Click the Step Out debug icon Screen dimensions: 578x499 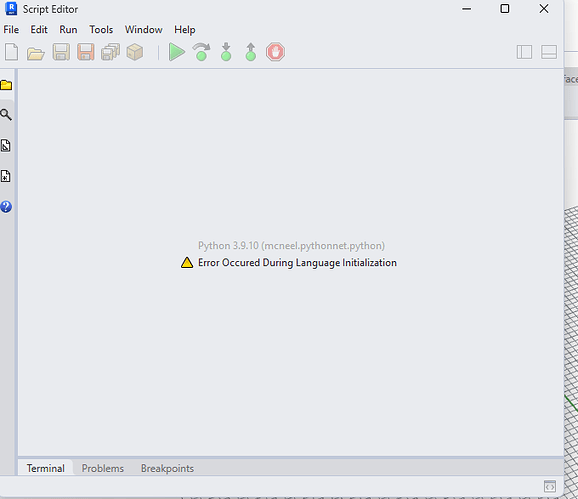(x=251, y=52)
